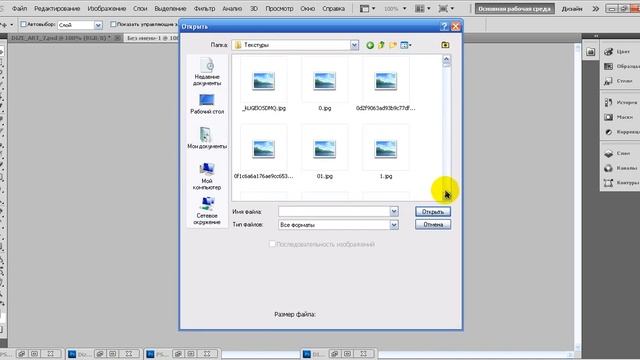Open the Просмотр menu

[x=279, y=9]
